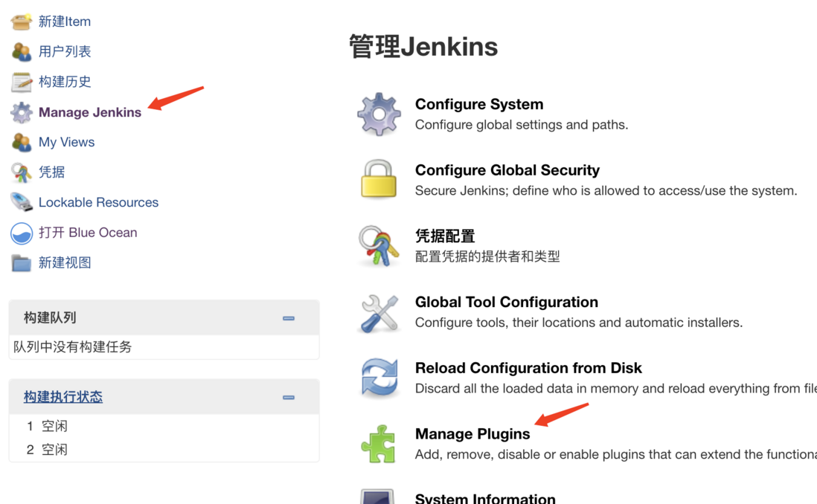This screenshot has width=817, height=504.
Task: Click the Reload Configuration refresh icon
Action: click(x=379, y=378)
